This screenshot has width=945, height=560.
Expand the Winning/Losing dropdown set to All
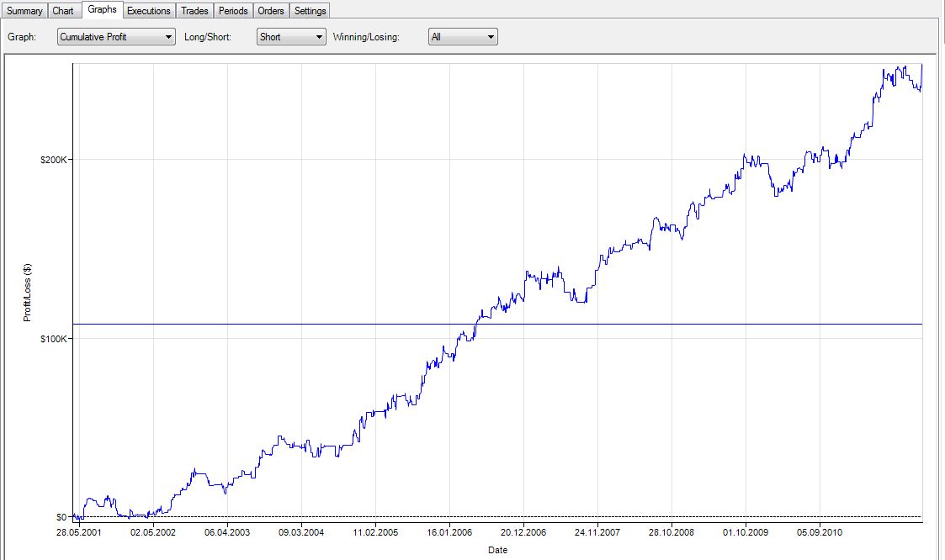pos(463,37)
